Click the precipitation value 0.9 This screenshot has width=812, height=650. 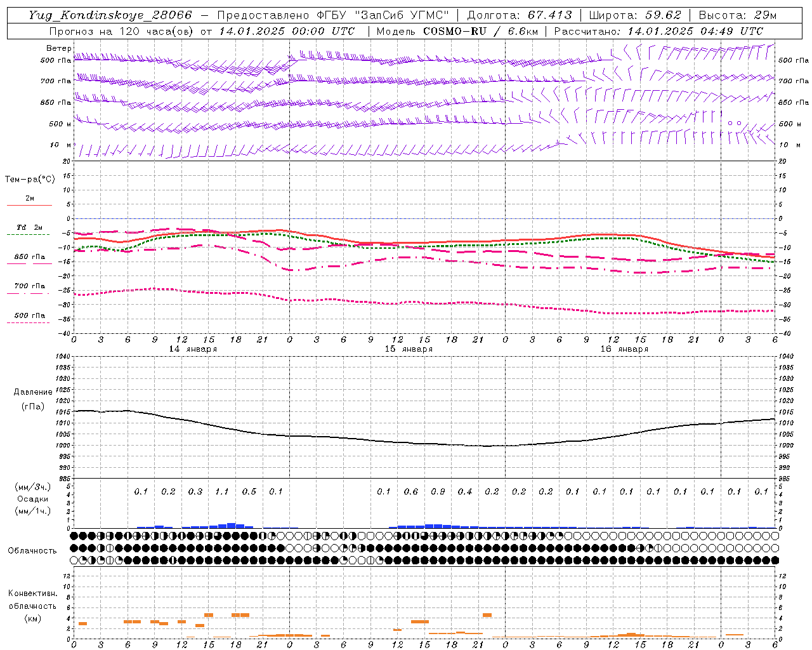click(x=438, y=491)
